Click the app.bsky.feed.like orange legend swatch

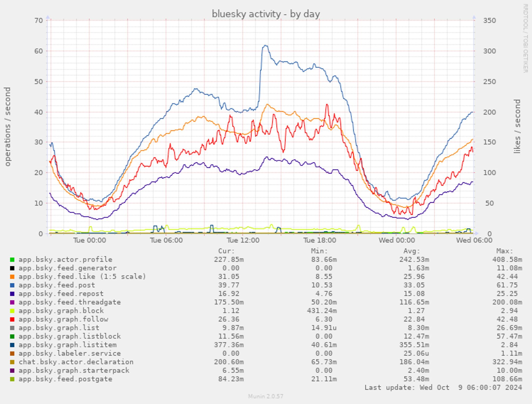12,277
